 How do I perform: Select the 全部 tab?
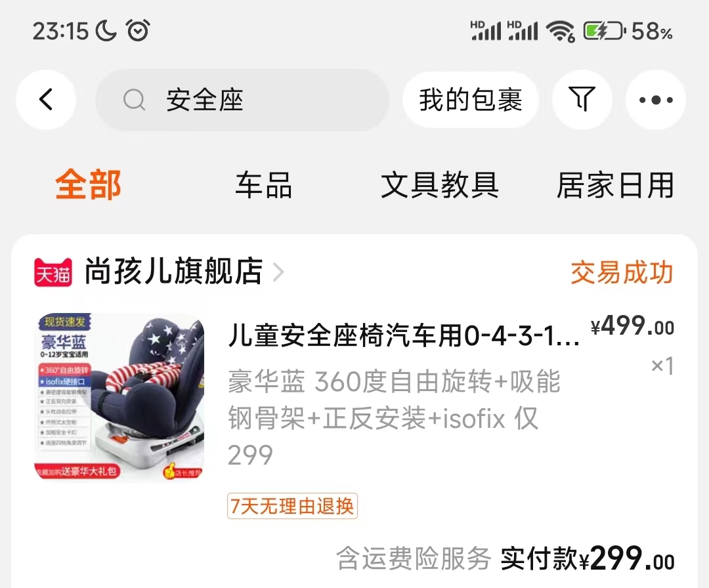pyautogui.click(x=88, y=185)
